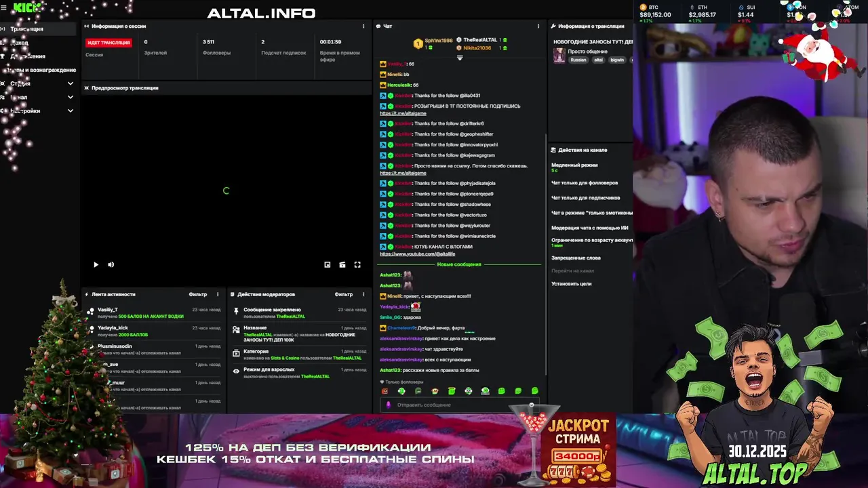
Task: Play the stream preview
Action: 96,265
